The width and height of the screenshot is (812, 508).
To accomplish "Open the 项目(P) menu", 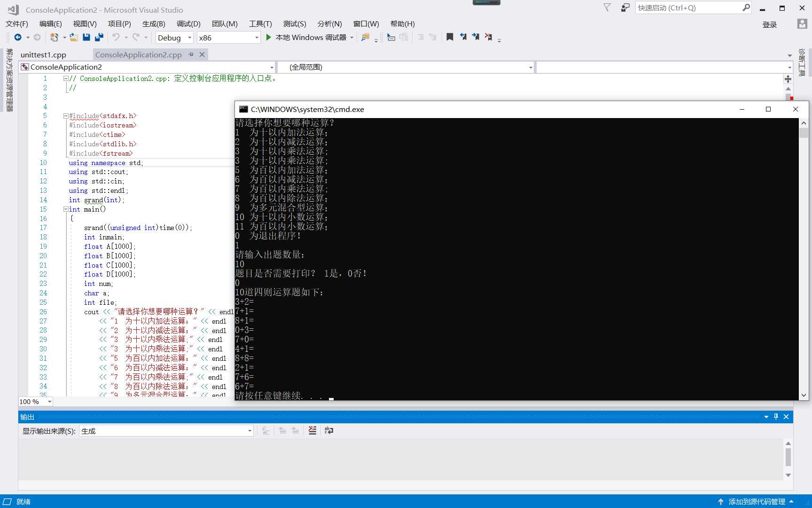I will tap(119, 24).
